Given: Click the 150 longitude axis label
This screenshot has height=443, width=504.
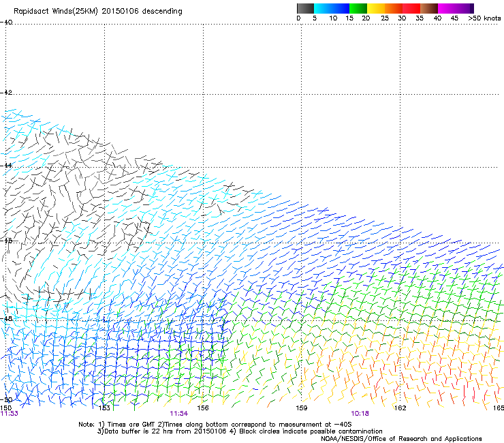Looking at the screenshot, I should (x=5, y=408).
